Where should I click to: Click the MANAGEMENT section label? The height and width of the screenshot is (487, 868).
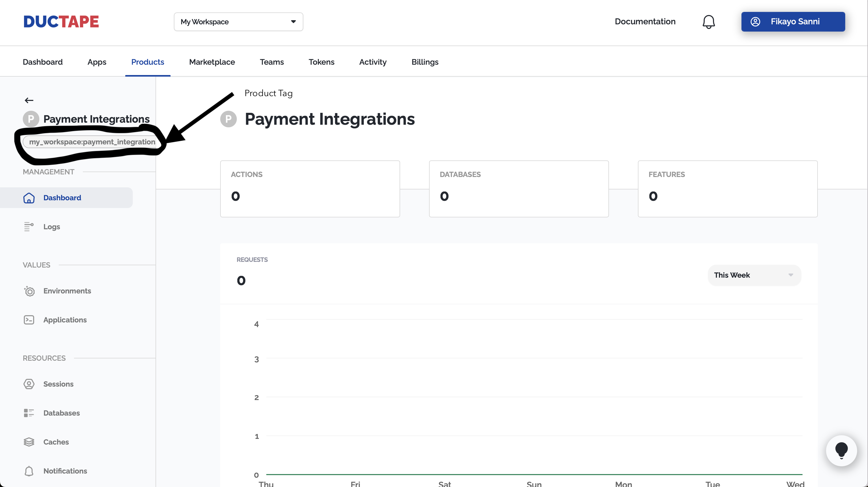coord(48,172)
